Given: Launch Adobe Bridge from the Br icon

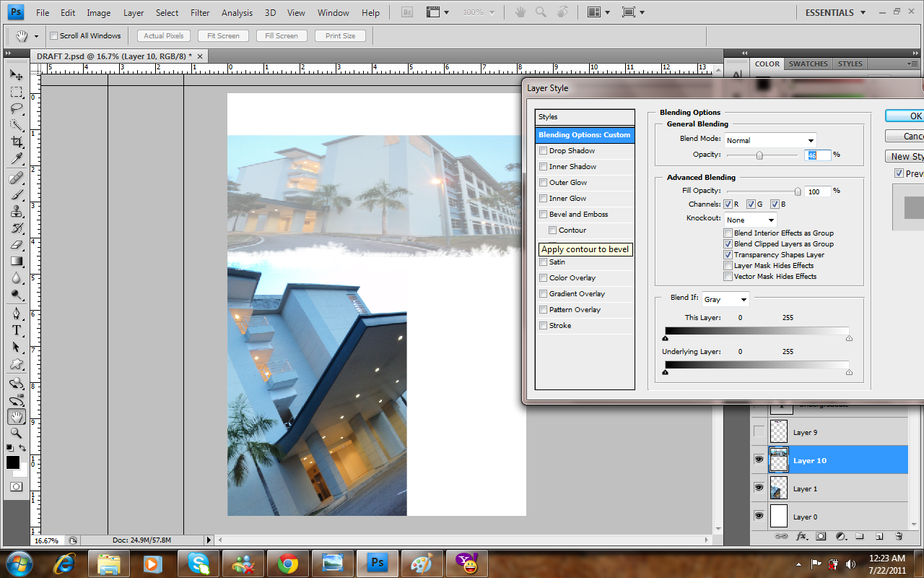Looking at the screenshot, I should pos(406,12).
